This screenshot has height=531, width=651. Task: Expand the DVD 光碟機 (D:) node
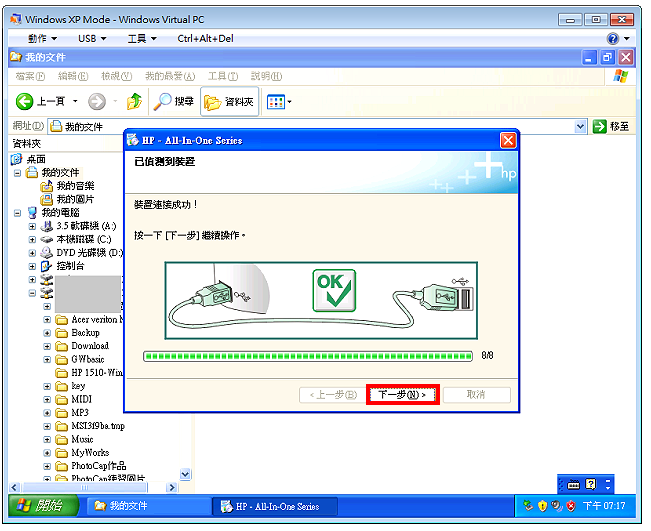(32, 253)
